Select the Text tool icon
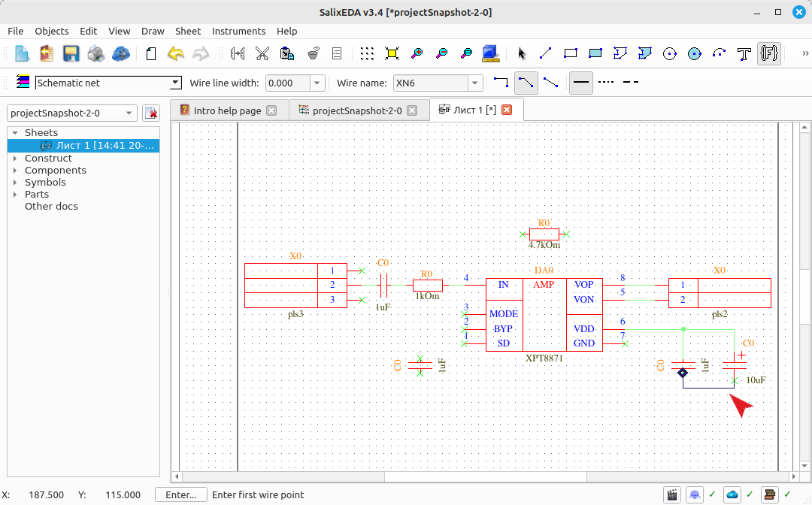 pos(744,53)
